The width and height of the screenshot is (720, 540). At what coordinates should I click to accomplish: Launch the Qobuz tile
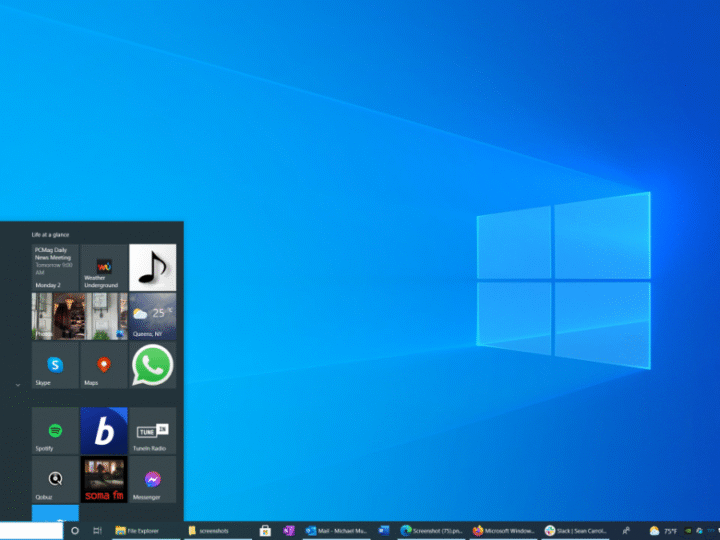coord(55,479)
